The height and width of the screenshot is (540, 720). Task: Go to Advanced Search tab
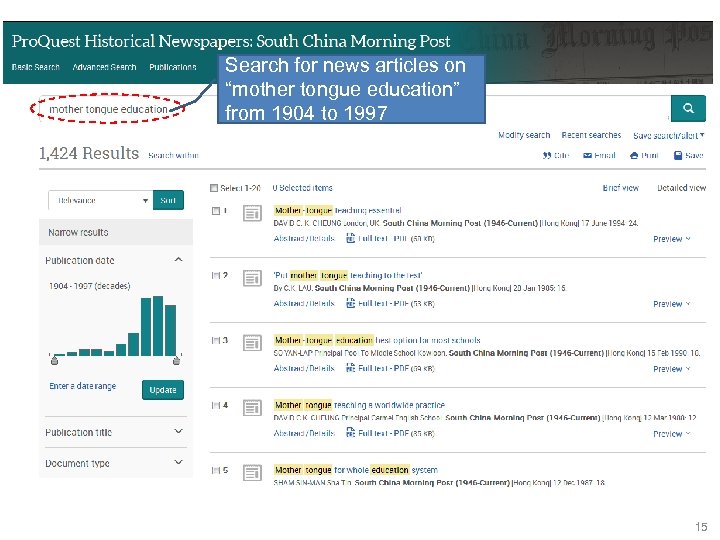point(104,67)
